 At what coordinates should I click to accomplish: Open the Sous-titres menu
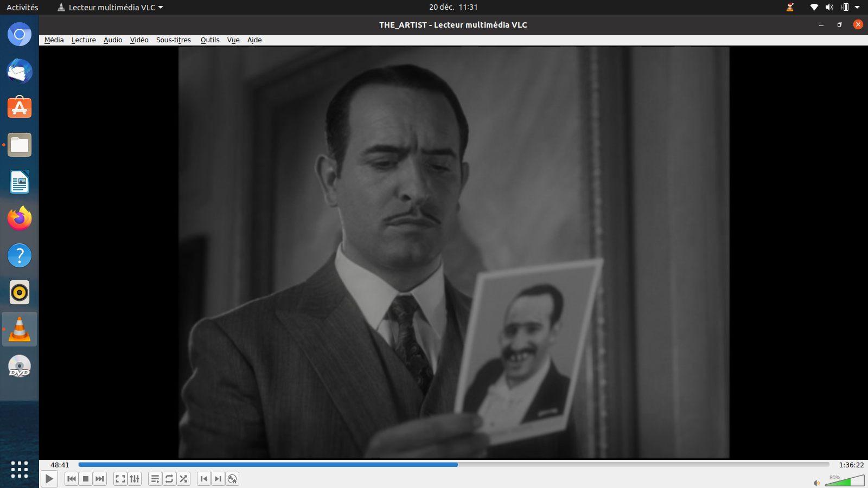[x=174, y=40]
